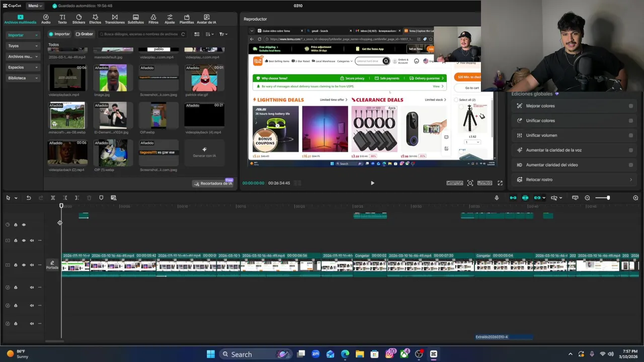Click the Completa preview quality button
Viewport: 644px width, 362px height.
point(454,183)
